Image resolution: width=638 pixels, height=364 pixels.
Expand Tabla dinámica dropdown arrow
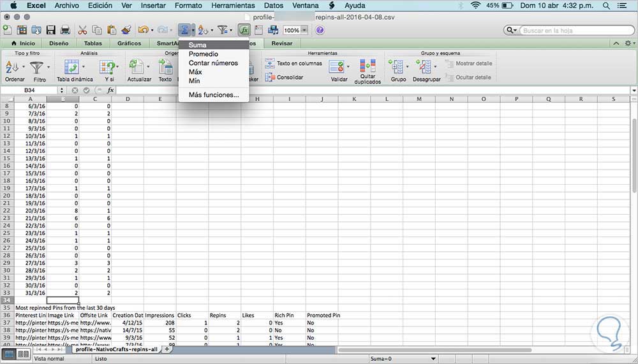click(x=84, y=67)
